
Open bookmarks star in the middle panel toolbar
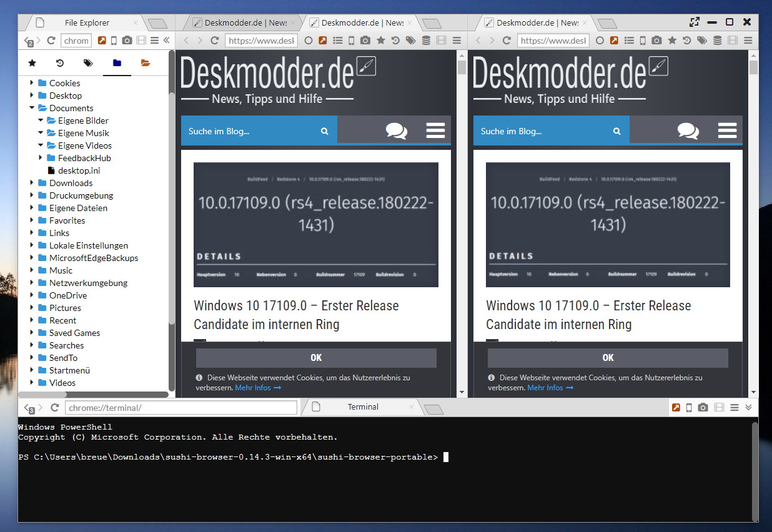pos(380,41)
